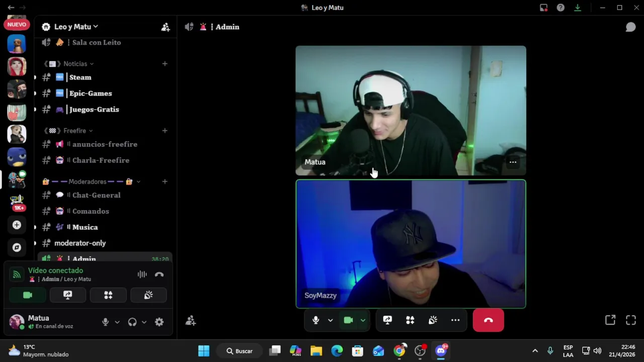Share your screen from the call bar
644x362 pixels.
click(x=387, y=320)
